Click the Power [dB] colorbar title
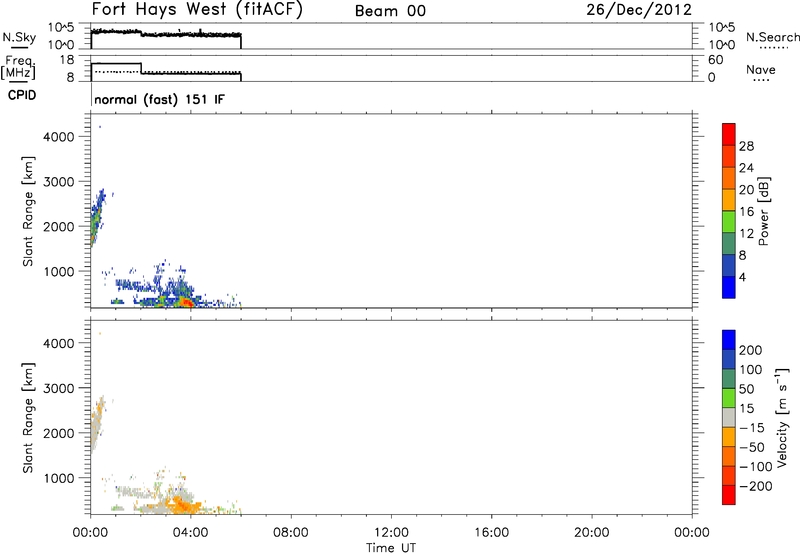Image resolution: width=800 pixels, height=554 pixels. (x=763, y=211)
